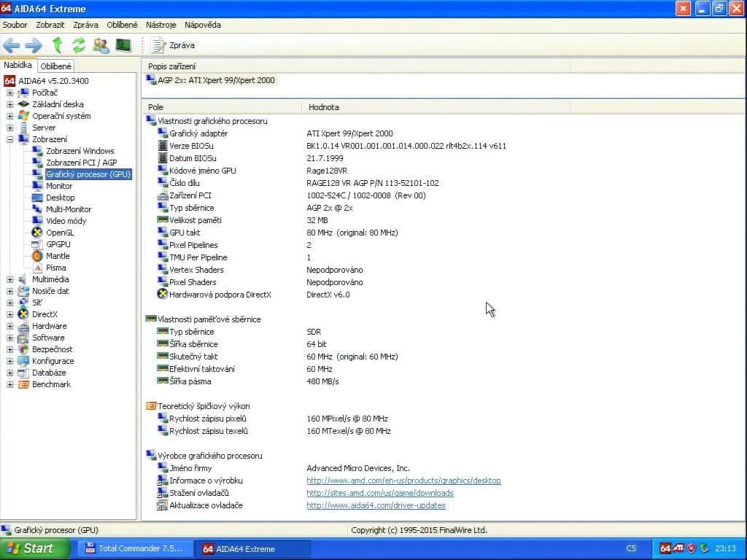Select Zobrazení PCI / AGP item
Screen dimensions: 747x560
(82, 163)
